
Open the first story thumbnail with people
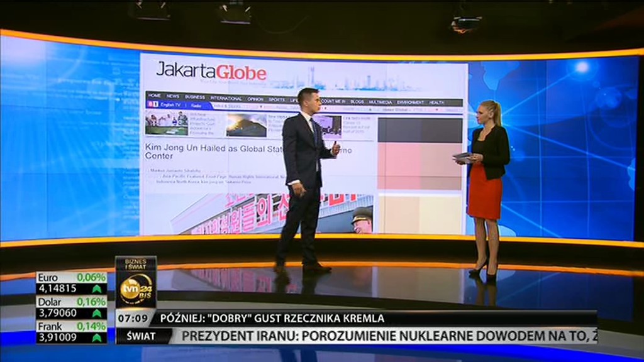[x=166, y=123]
